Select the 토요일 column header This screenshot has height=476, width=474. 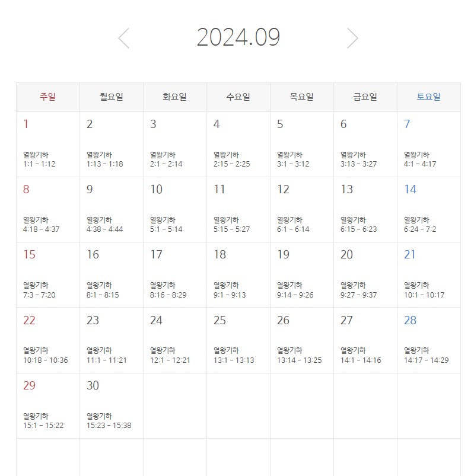pyautogui.click(x=428, y=97)
